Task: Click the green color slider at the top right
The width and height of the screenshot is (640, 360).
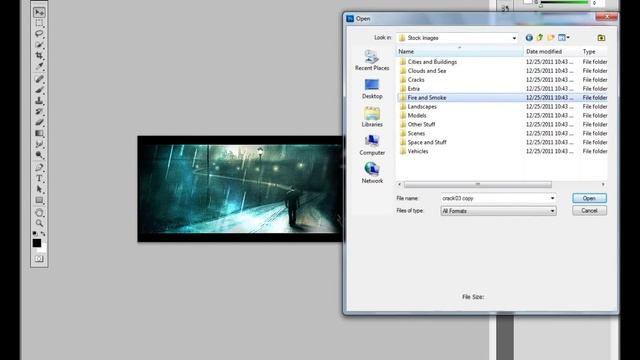Action: tap(564, 2)
